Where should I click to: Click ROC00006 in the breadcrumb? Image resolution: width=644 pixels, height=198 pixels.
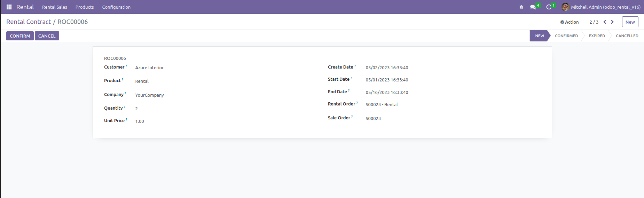pos(73,22)
